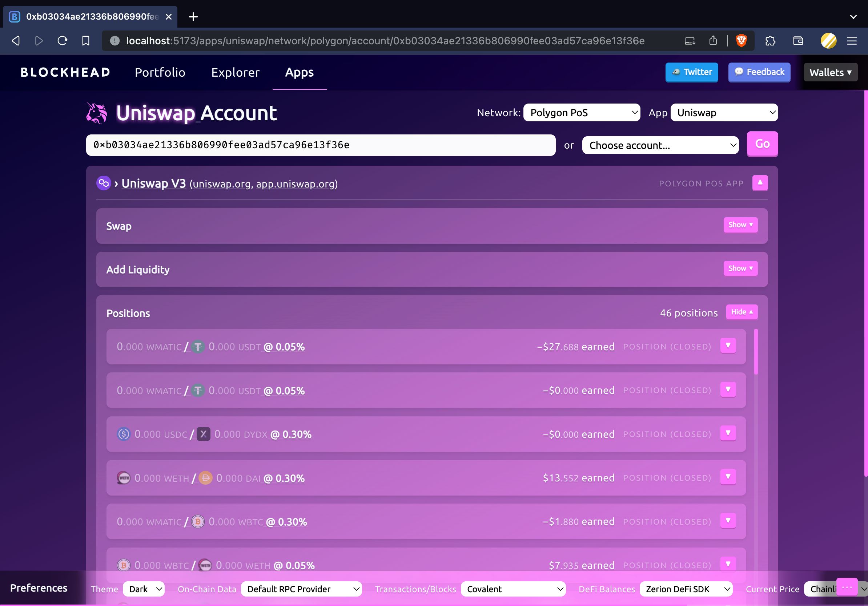Viewport: 868px width, 606px height.
Task: Open the app.uniswap.org link
Action: click(295, 184)
